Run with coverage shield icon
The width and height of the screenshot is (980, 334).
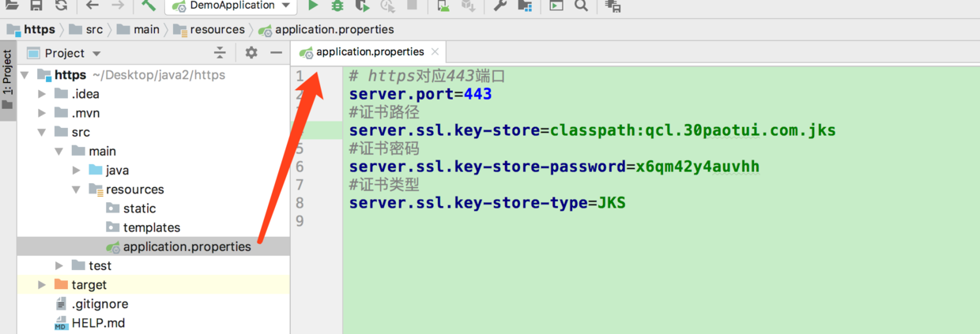pos(362,6)
